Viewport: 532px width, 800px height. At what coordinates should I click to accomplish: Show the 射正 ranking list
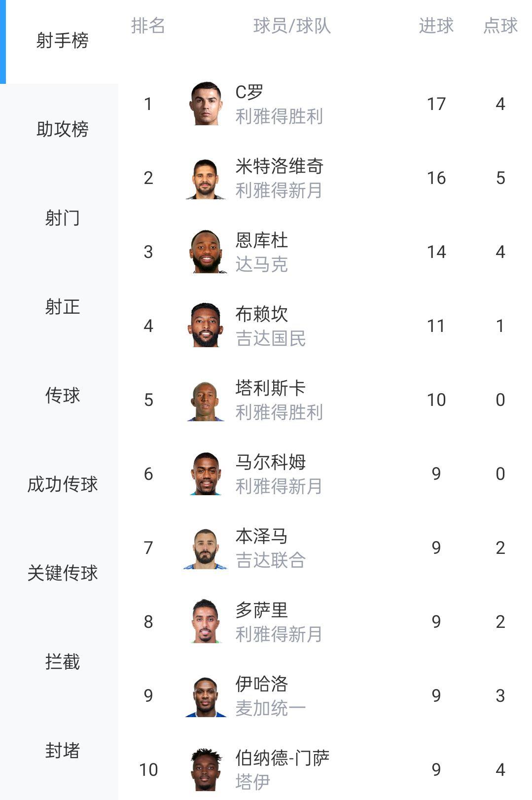pyautogui.click(x=62, y=307)
